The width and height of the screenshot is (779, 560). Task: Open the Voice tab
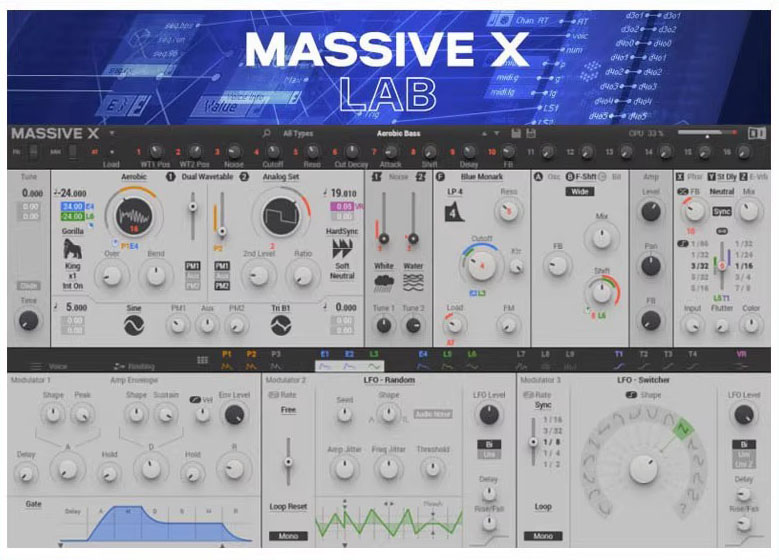(x=48, y=367)
